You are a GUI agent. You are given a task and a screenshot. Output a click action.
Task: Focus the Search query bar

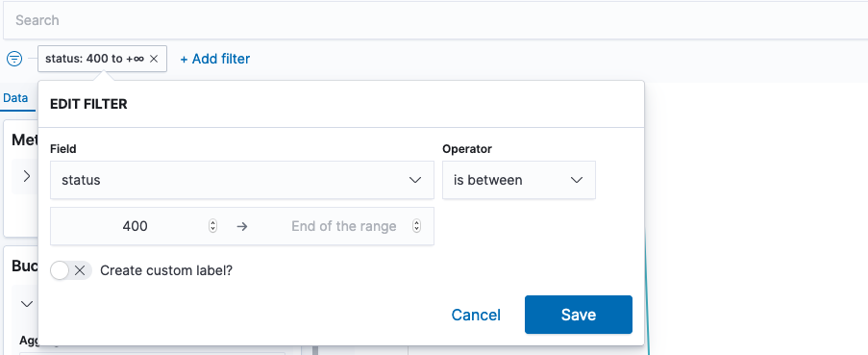(435, 20)
